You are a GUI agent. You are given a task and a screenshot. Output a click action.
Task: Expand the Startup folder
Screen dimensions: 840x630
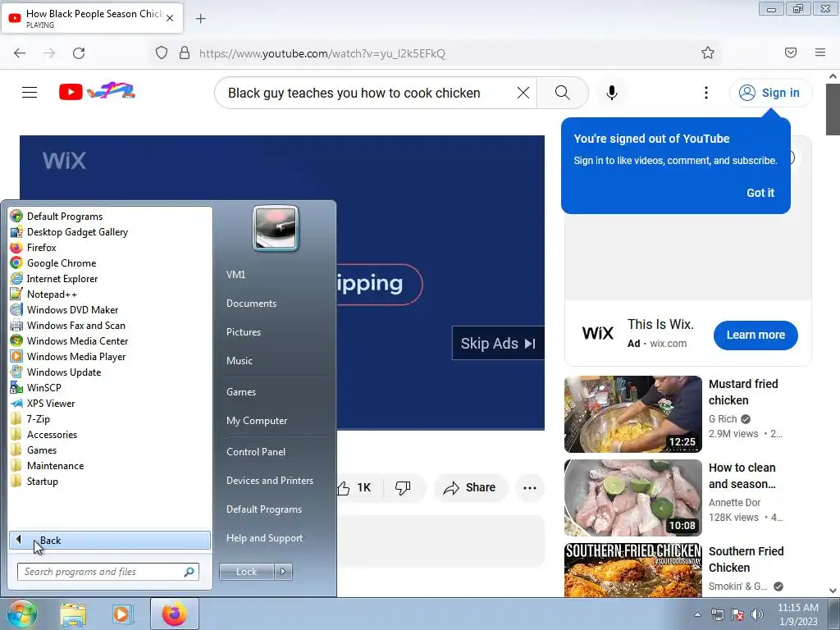coord(43,481)
